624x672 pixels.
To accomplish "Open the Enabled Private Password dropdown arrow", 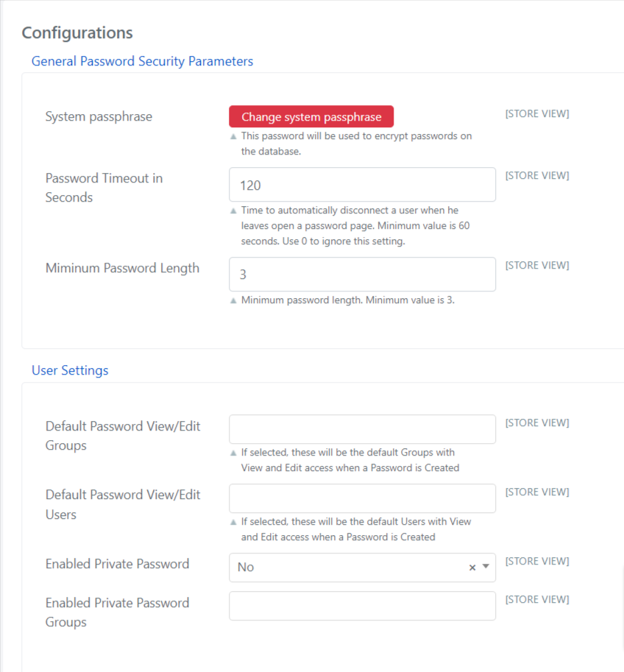I will click(486, 566).
